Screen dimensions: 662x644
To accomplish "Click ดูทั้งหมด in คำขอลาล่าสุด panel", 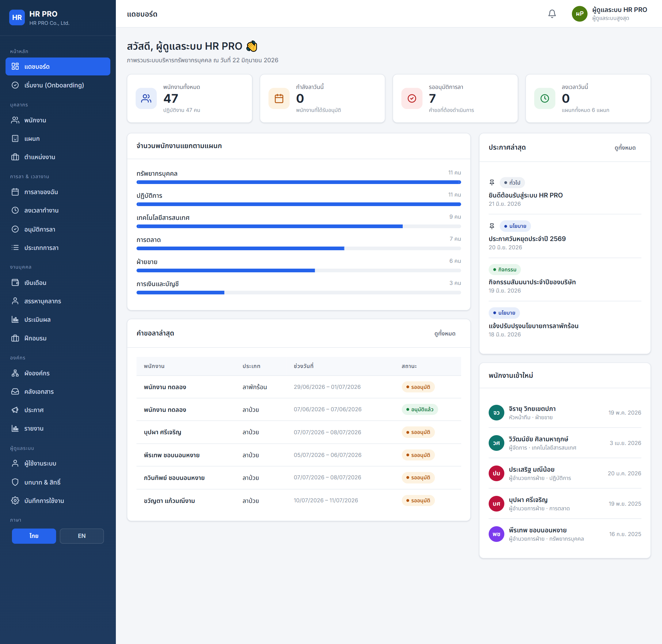I will coord(445,334).
